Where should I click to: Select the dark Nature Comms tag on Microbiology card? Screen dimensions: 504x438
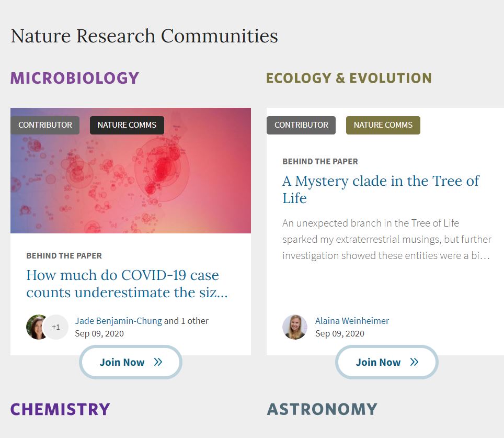(x=127, y=125)
